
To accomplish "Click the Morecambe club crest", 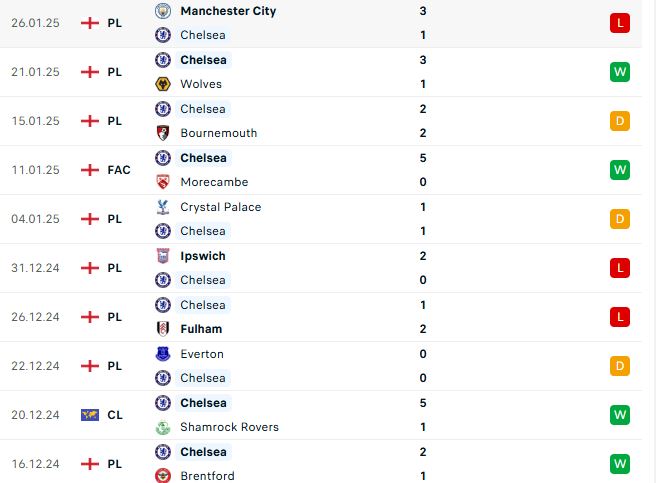I will click(163, 182).
